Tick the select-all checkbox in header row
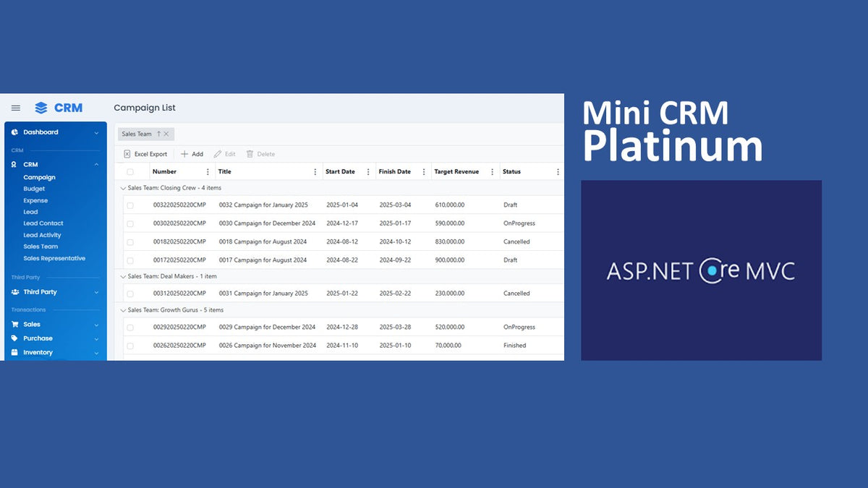Screen dimensions: 868x488 [132, 171]
